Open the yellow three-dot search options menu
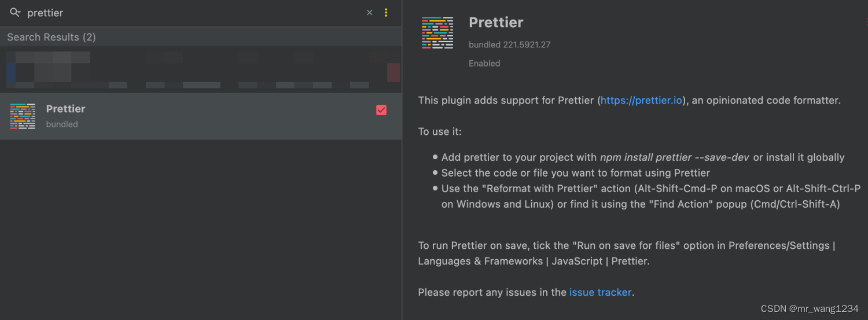868x320 pixels. pos(387,13)
